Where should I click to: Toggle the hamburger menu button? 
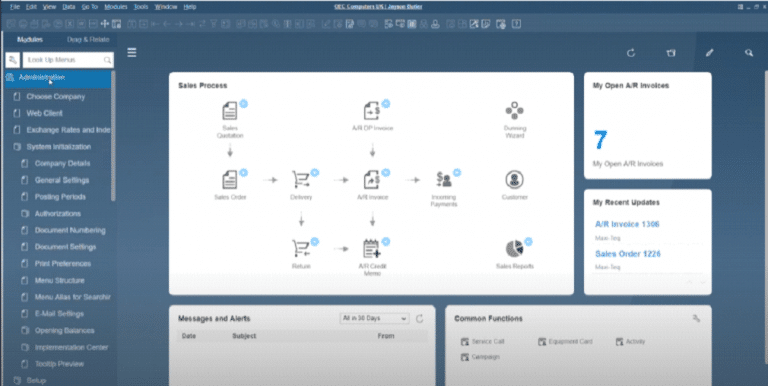132,52
